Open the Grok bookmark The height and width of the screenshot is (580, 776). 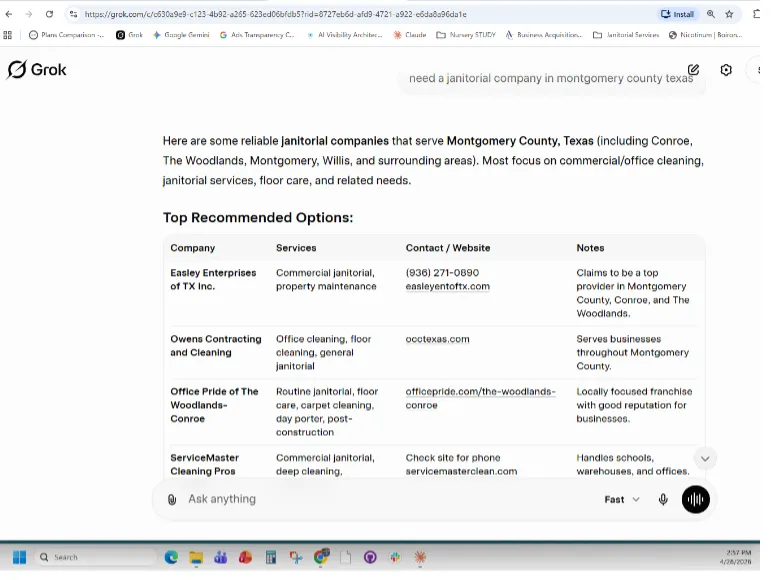(129, 35)
